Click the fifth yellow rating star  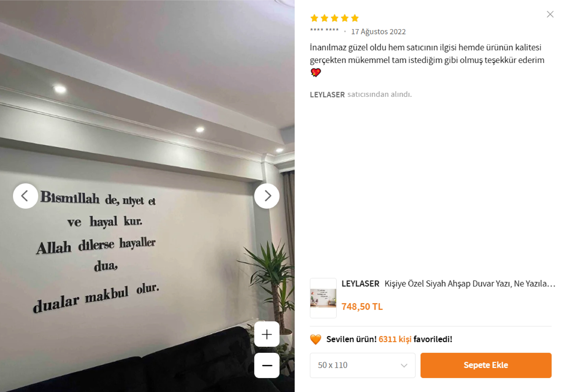click(355, 18)
